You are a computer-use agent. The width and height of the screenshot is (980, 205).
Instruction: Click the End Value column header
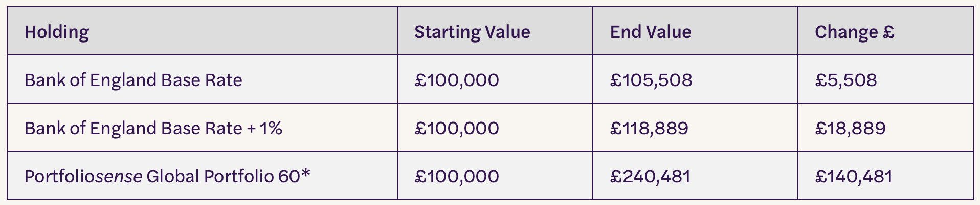(695, 31)
